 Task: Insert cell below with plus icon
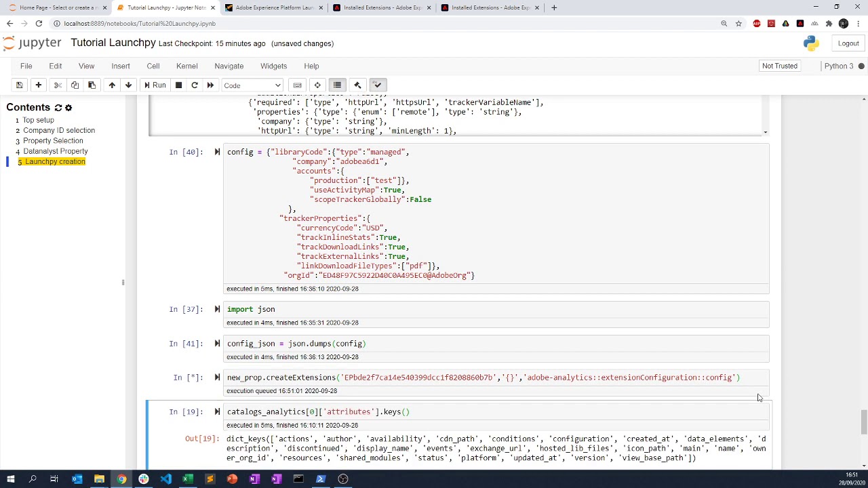39,85
